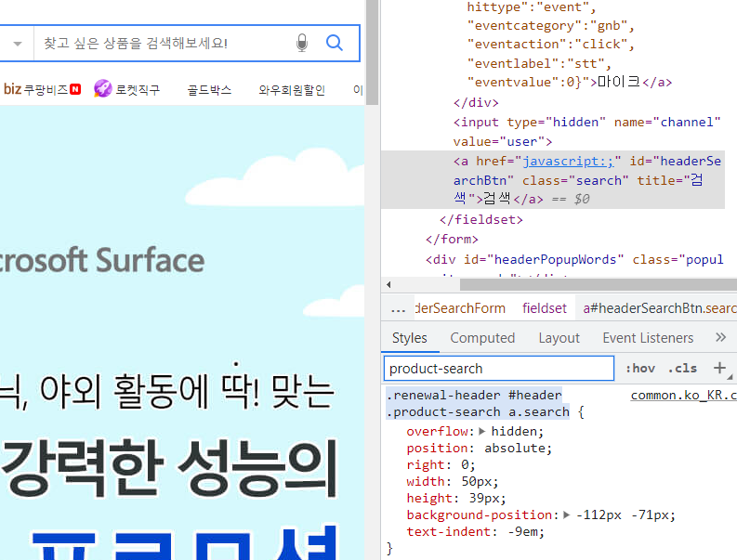This screenshot has height=560, width=737.
Task: Select the closing div tag line
Action: (476, 102)
